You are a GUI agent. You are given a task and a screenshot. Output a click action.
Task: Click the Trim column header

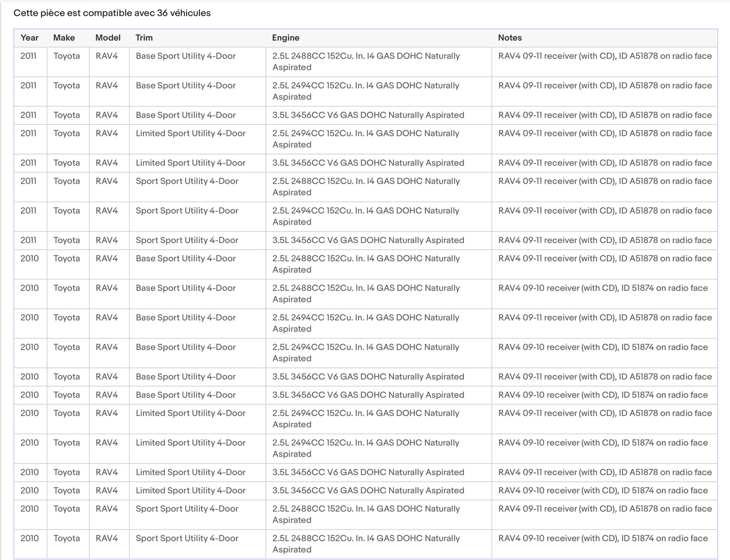(144, 38)
